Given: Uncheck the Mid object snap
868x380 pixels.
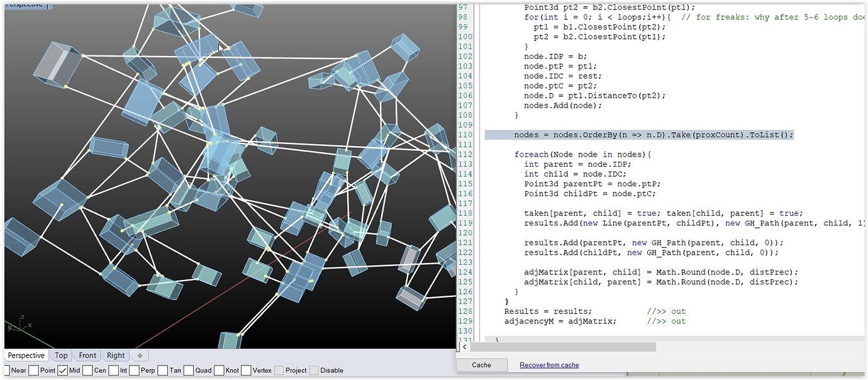Looking at the screenshot, I should pyautogui.click(x=63, y=371).
